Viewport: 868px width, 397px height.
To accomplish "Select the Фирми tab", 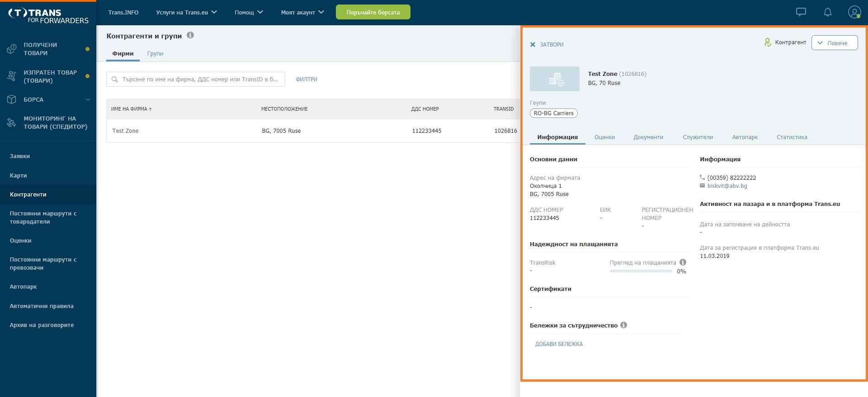I will 123,53.
